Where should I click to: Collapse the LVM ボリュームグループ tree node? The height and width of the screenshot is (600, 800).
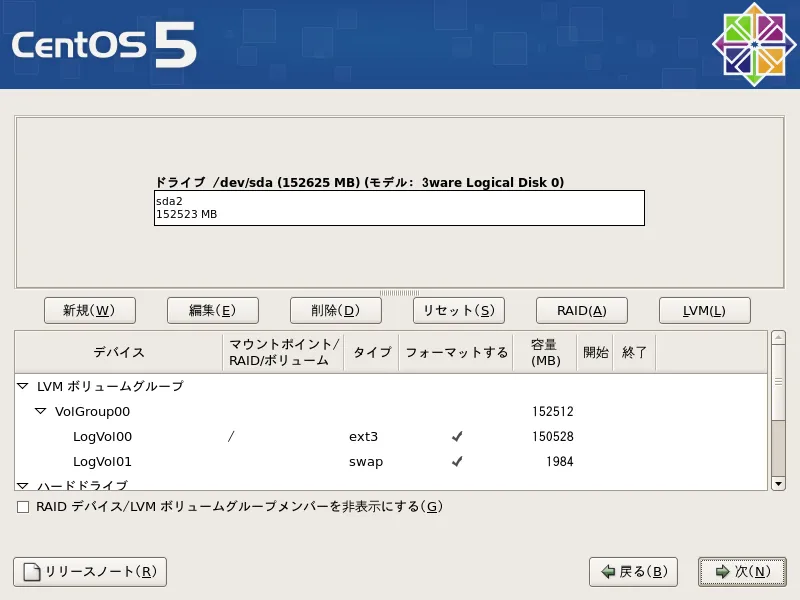pos(22,386)
